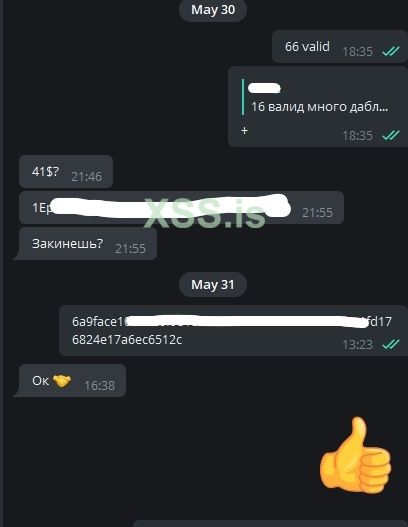The image size is (408, 527).
Task: Click the handshake emoji in Ок message
Action: [x=62, y=381]
